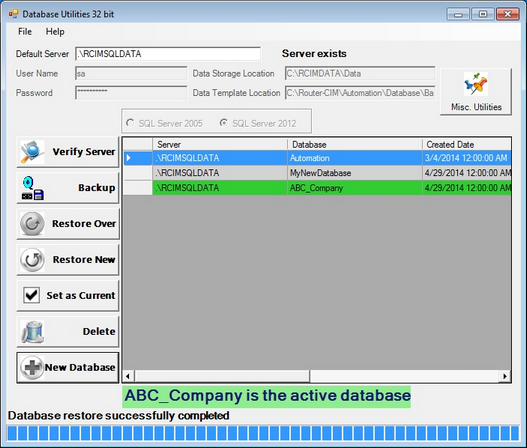Click the Server column header

(x=220, y=145)
